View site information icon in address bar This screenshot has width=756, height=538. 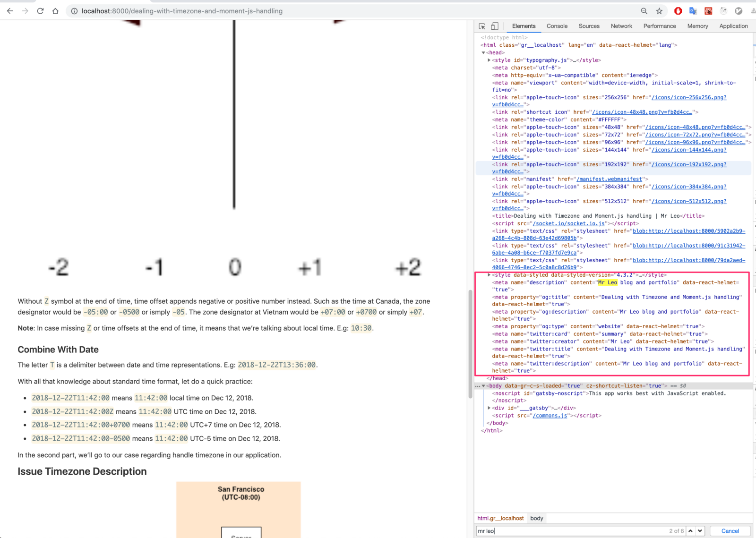(x=74, y=11)
